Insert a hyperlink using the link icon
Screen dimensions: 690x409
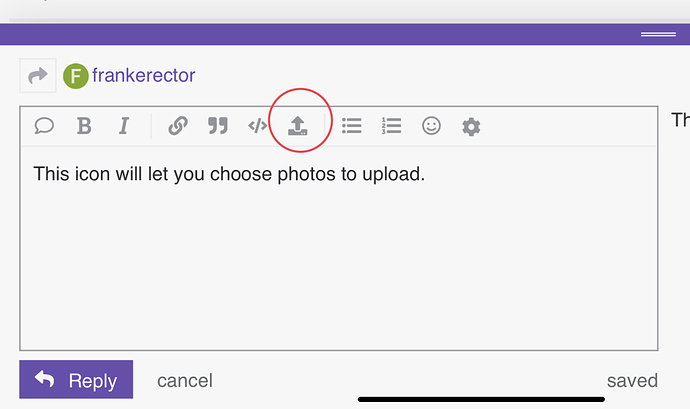[178, 126]
